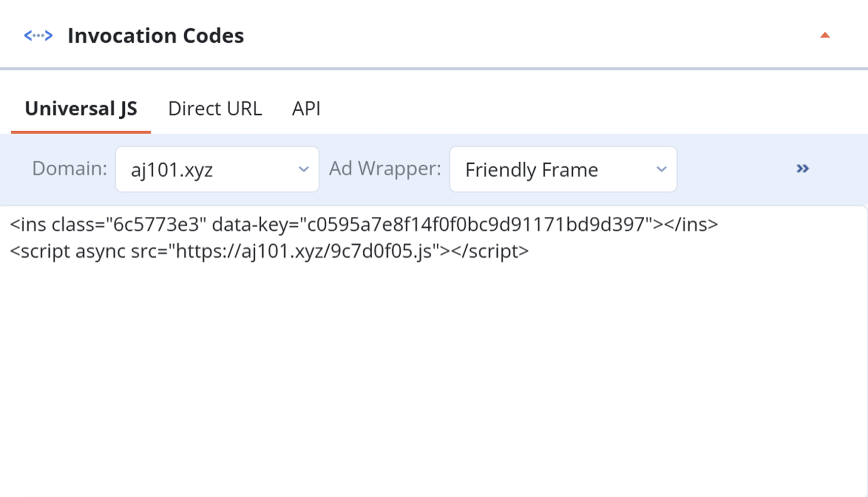Open the API tab
This screenshot has width=868, height=497.
click(x=306, y=108)
